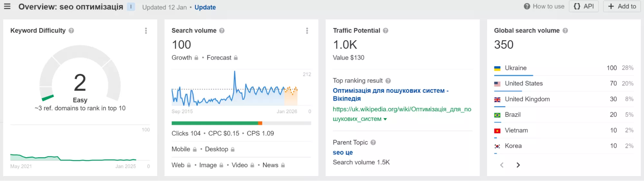
Task: Go to previous page of countries
Action: point(502,165)
